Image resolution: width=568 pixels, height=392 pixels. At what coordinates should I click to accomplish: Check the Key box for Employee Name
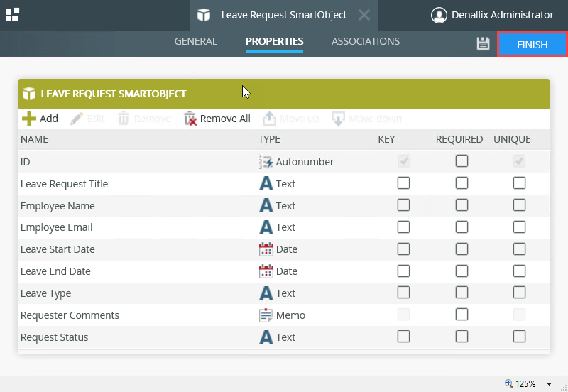tap(403, 205)
